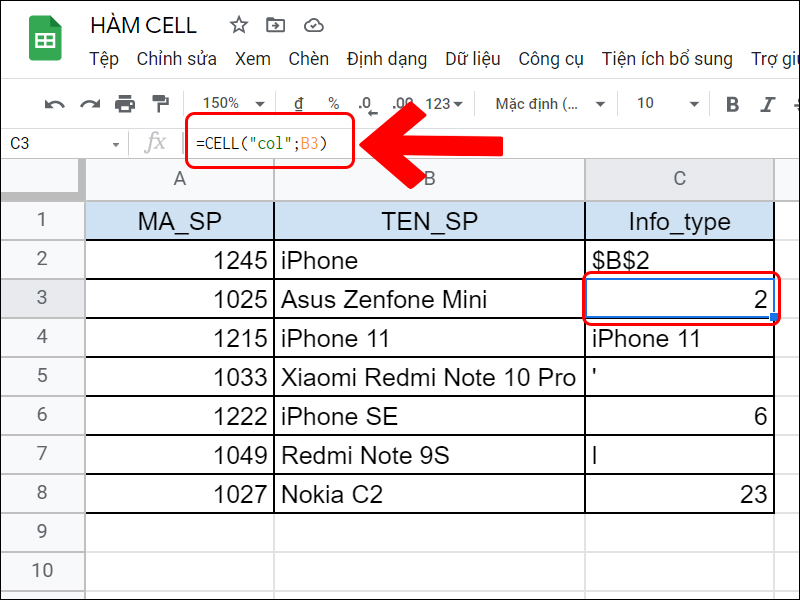Click the Tiện ích bổ sung menu
Image resolution: width=800 pixels, height=600 pixels.
pyautogui.click(x=667, y=59)
